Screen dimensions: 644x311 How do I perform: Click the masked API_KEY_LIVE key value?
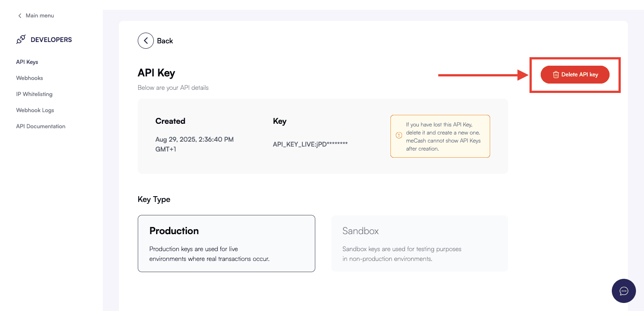click(310, 144)
